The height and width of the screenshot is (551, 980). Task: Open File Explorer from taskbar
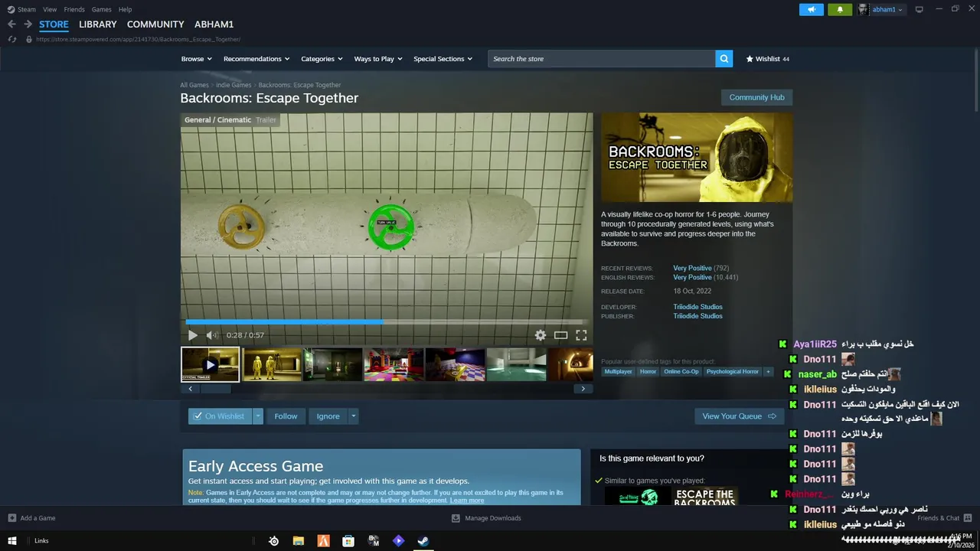pos(299,540)
